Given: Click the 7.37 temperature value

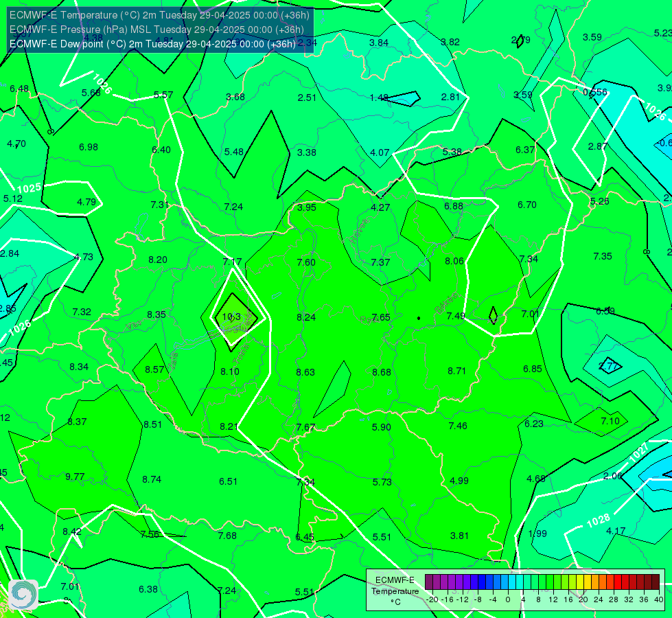Looking at the screenshot, I should coord(380,262).
